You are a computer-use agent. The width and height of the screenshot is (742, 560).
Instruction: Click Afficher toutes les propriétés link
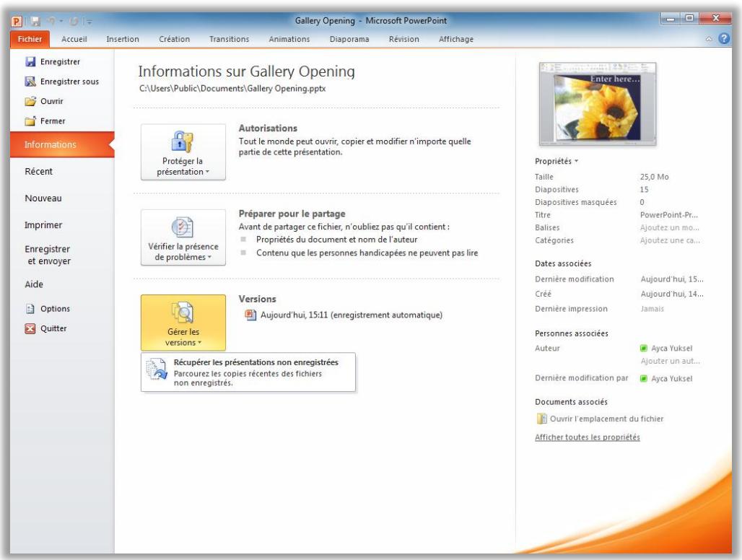(588, 437)
